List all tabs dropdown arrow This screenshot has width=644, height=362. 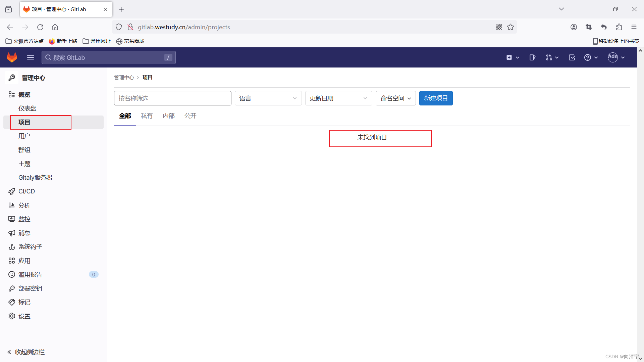[561, 9]
